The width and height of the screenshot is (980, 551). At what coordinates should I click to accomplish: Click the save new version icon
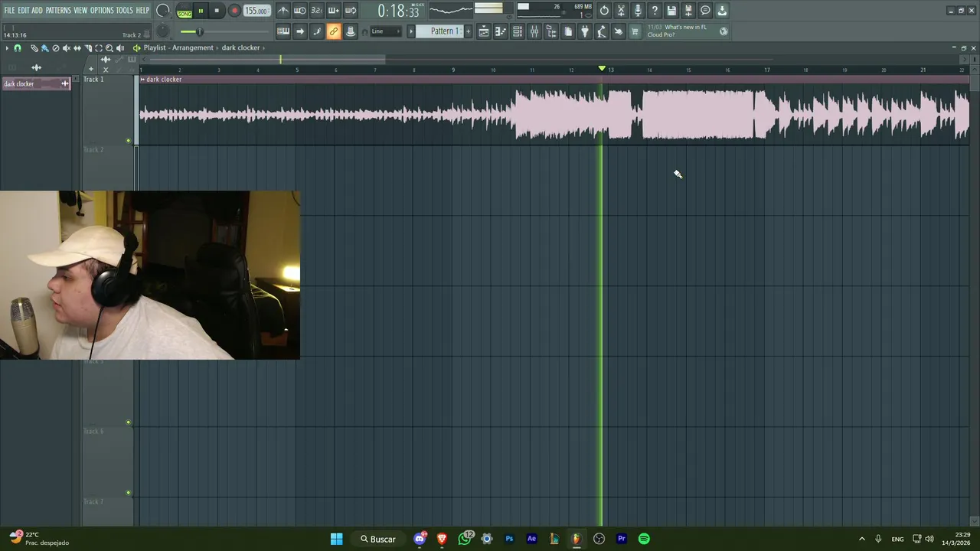point(688,11)
